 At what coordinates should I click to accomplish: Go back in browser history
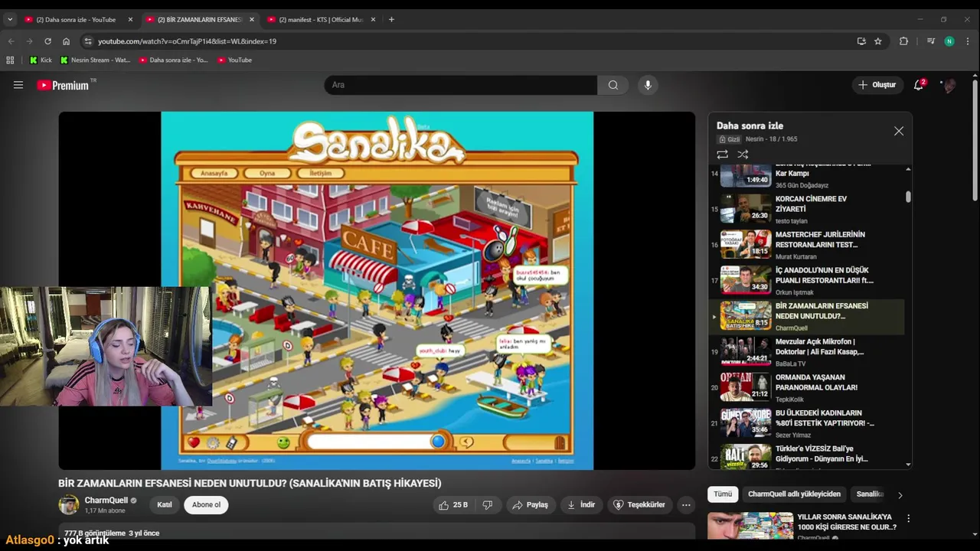11,41
